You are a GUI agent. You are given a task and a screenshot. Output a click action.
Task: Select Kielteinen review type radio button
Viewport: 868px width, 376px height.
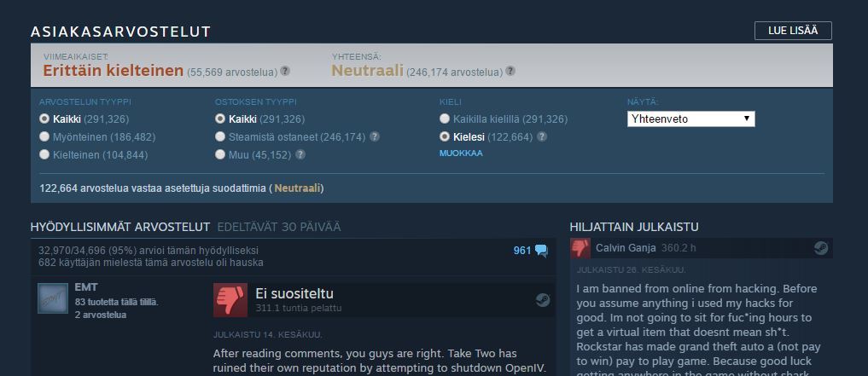(44, 155)
